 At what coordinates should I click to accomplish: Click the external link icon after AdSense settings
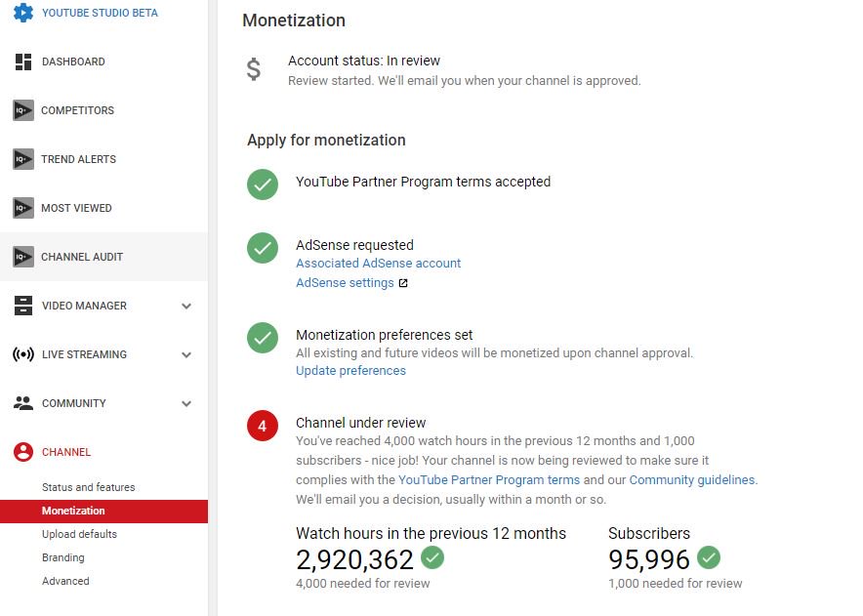coord(403,283)
